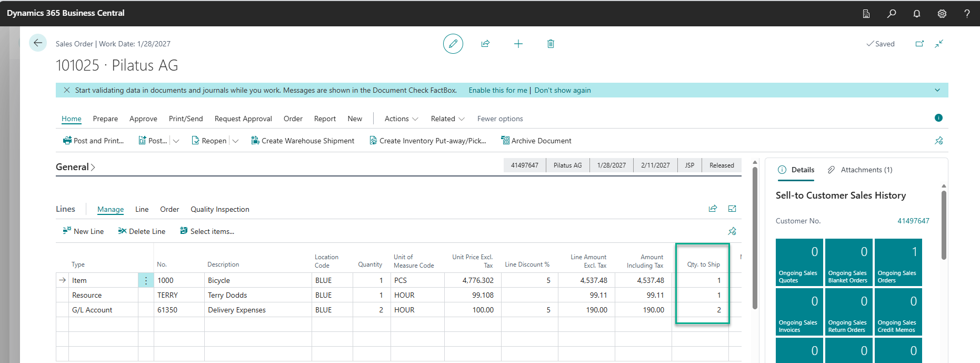Select the Line tab in Lines
This screenshot has width=980, height=363.
point(142,209)
